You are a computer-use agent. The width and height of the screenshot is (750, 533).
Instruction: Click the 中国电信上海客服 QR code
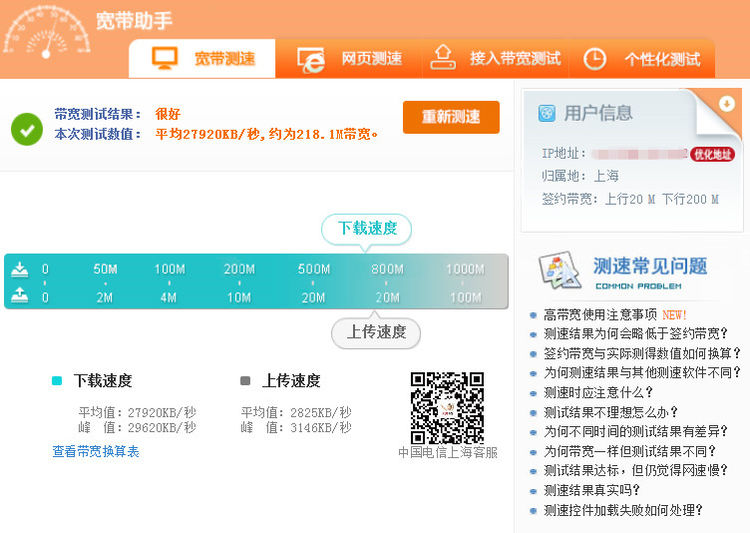(x=447, y=408)
